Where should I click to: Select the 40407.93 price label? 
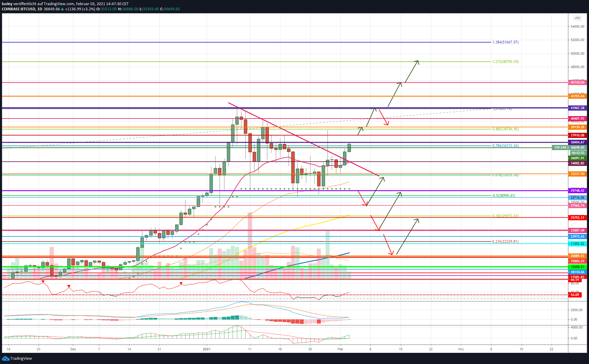(x=577, y=118)
